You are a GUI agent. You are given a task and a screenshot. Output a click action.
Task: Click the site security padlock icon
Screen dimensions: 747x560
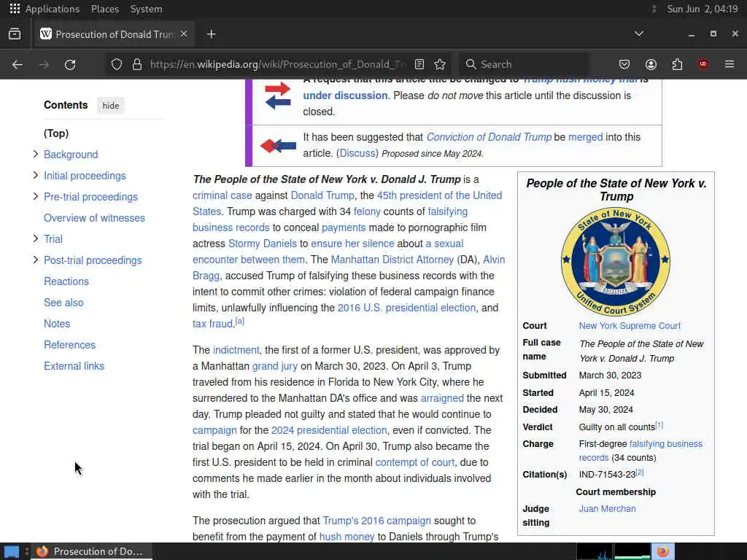(137, 64)
